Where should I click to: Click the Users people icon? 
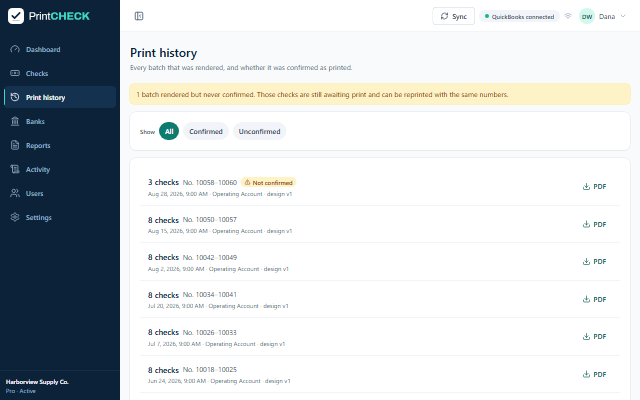[15, 193]
